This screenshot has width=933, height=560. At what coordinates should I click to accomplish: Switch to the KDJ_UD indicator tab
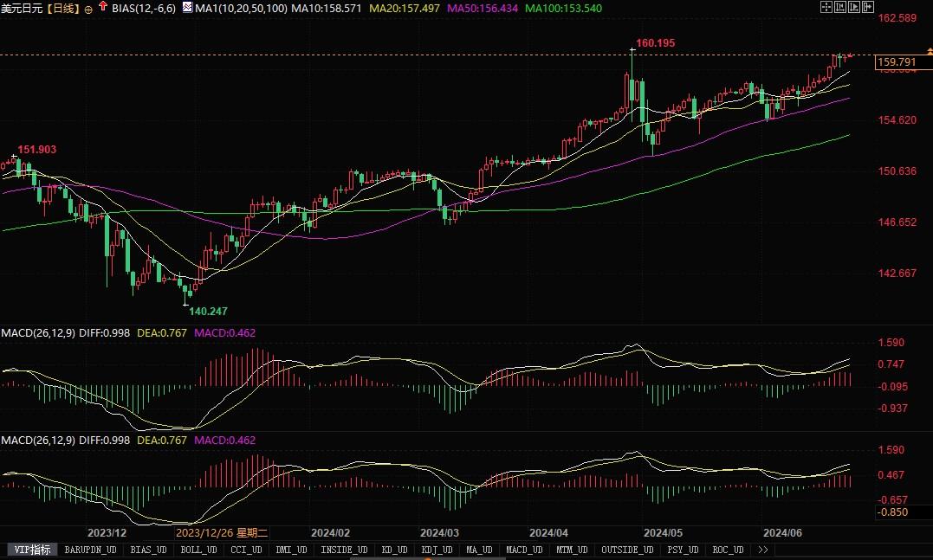click(x=437, y=550)
